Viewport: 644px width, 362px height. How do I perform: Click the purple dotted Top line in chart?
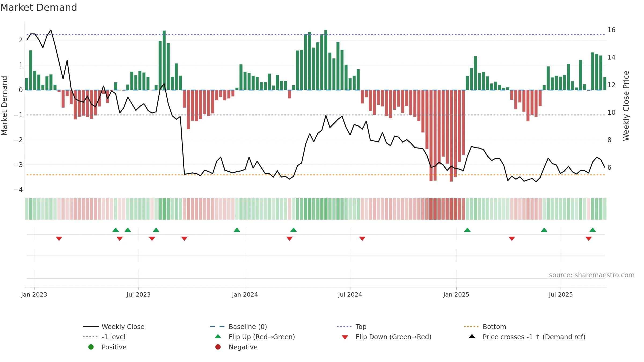click(x=316, y=35)
